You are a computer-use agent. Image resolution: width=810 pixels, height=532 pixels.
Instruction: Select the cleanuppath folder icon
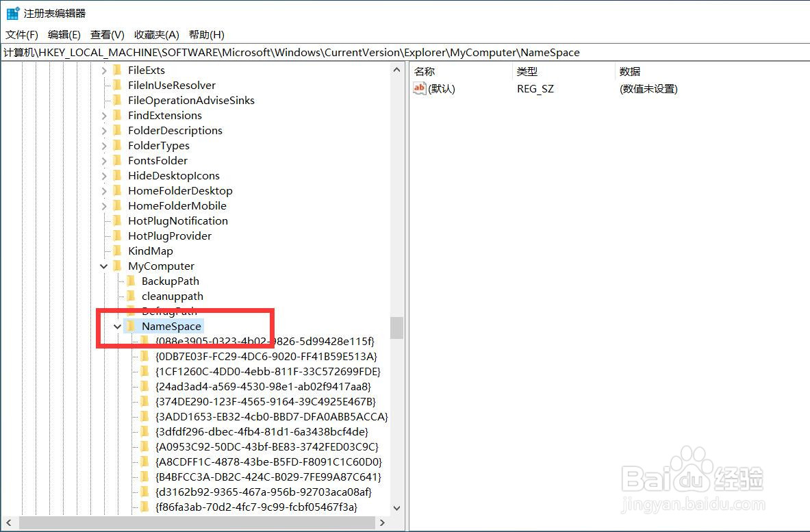pyautogui.click(x=131, y=296)
